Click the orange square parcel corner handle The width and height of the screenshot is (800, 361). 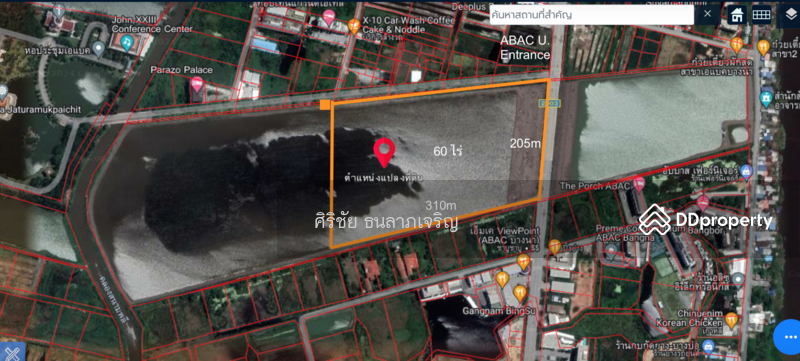tap(324, 105)
